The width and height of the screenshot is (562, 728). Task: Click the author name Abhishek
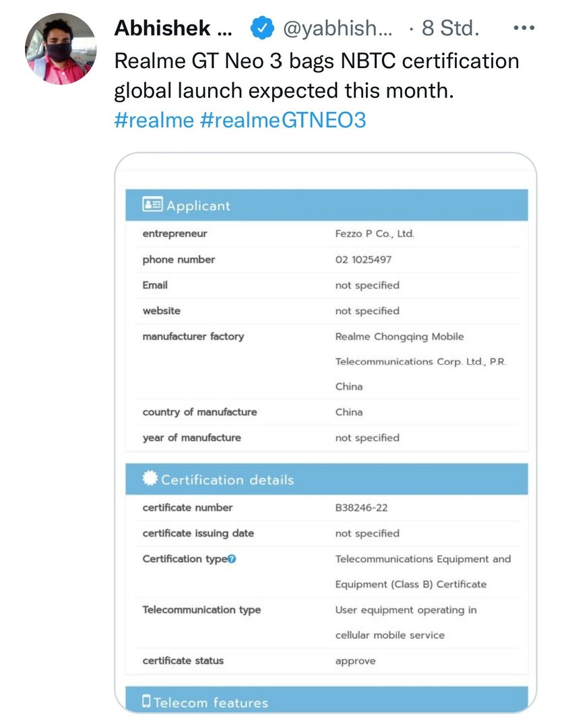[x=173, y=28]
